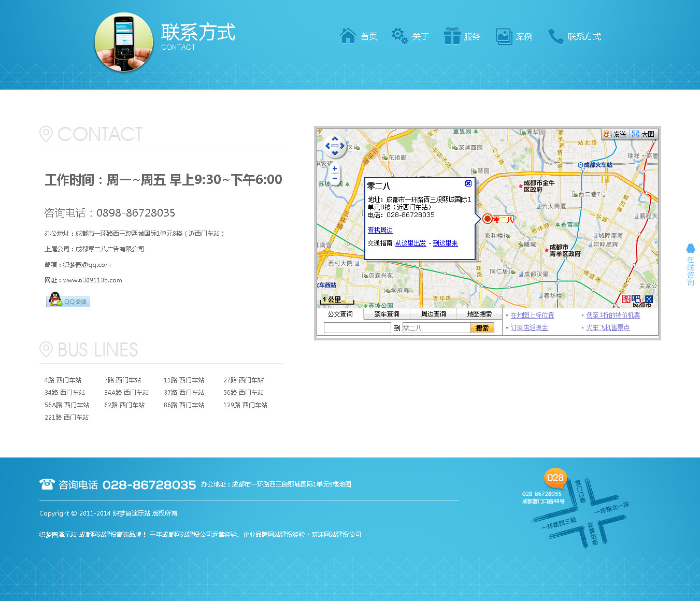
Task: Zoom in the map with plus
Action: tap(335, 169)
